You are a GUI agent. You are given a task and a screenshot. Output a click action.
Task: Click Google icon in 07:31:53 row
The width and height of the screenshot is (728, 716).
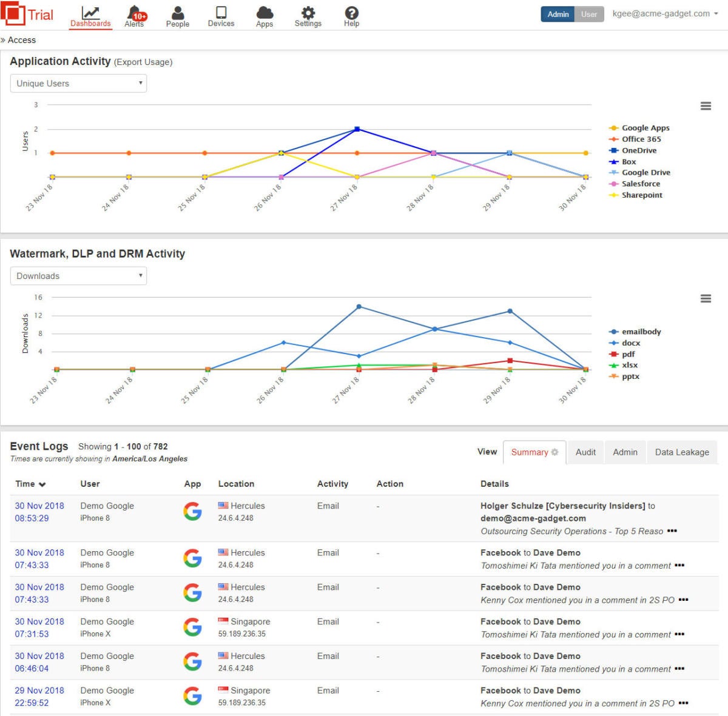192,627
